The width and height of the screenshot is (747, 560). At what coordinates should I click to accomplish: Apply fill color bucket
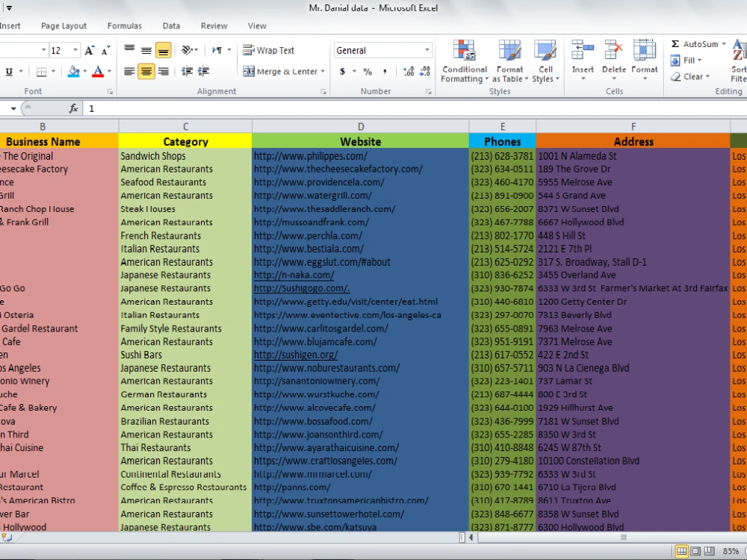pos(74,72)
